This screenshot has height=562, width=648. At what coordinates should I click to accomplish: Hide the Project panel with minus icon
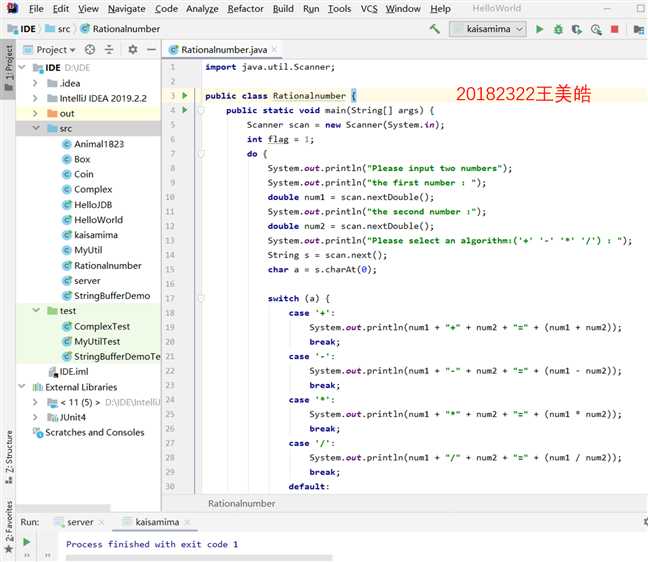[x=152, y=50]
